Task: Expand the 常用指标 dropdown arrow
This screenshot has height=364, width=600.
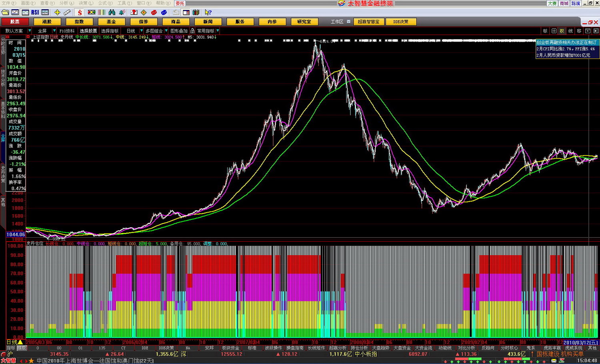Action: [218, 31]
